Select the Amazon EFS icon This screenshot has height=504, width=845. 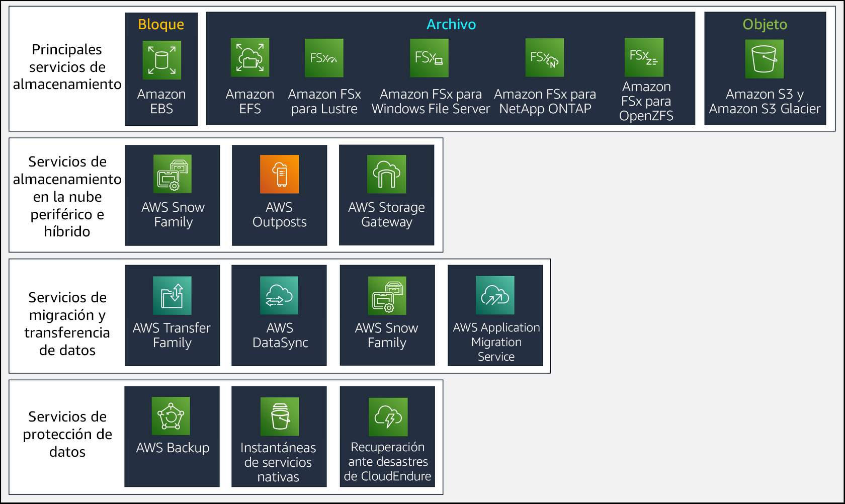click(x=250, y=57)
